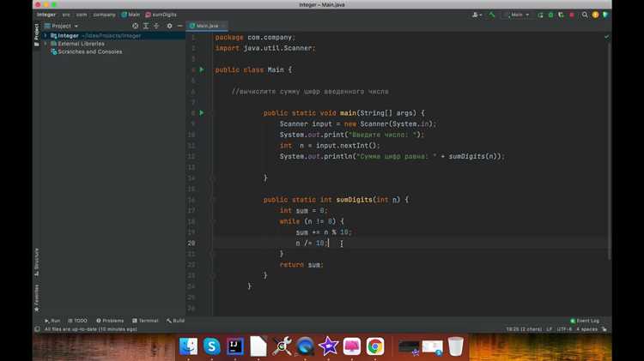Open Search Everywhere magnifier icon
The width and height of the screenshot is (644, 361).
(x=585, y=15)
